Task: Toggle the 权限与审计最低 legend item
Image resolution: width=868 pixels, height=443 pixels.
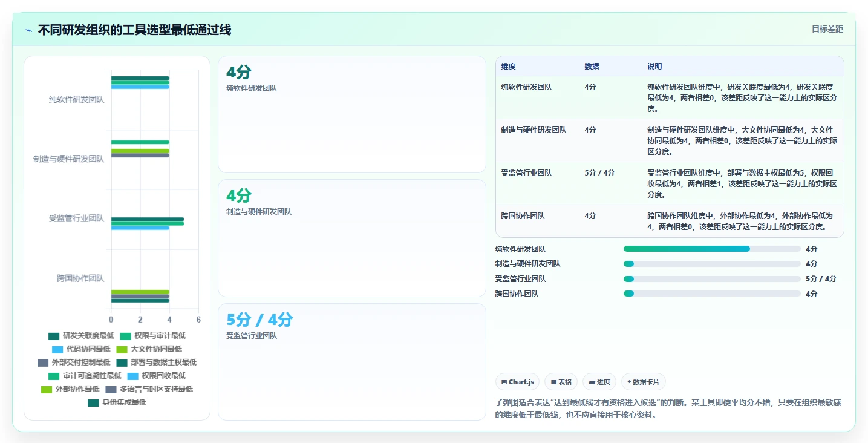Action: pyautogui.click(x=152, y=336)
